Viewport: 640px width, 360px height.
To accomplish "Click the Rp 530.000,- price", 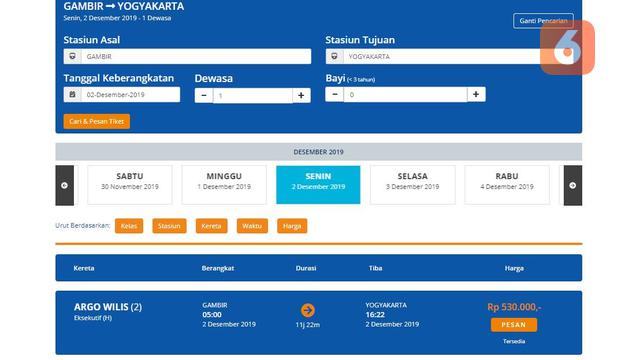I will (x=514, y=307).
